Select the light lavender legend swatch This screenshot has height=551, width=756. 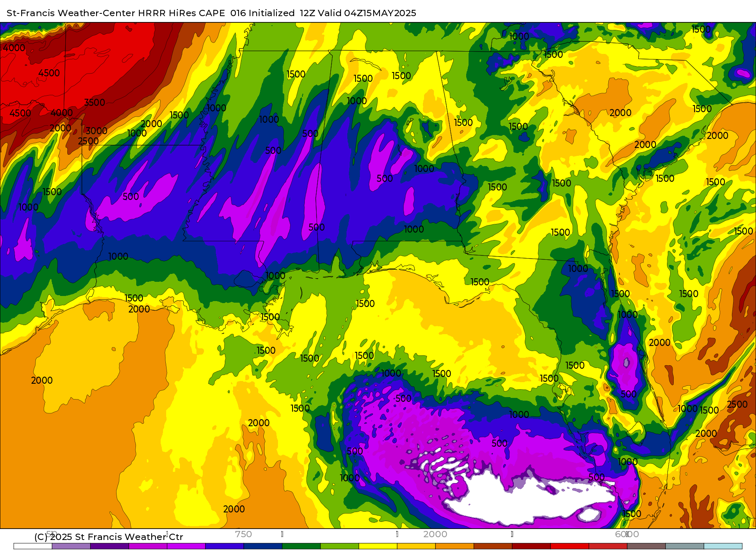[x=71, y=546]
